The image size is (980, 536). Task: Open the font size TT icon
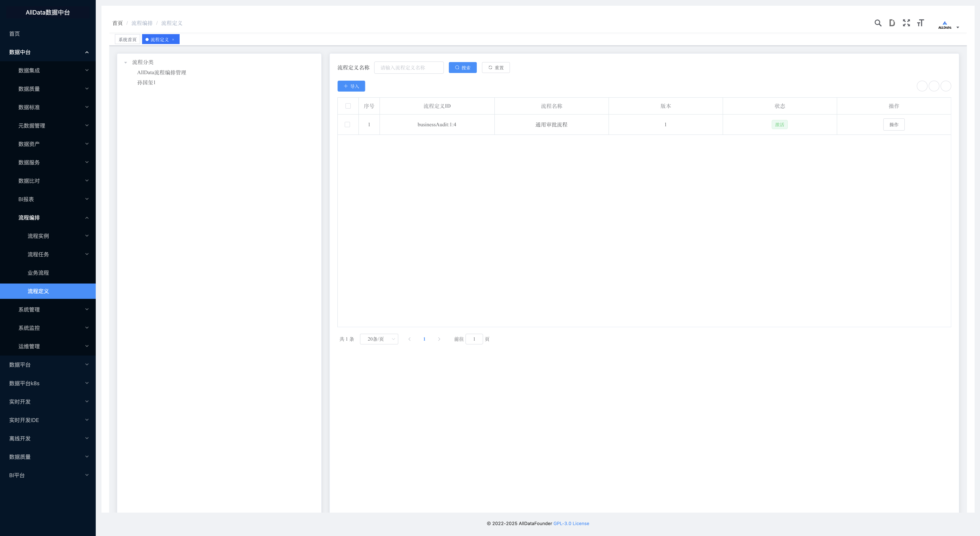pos(920,23)
